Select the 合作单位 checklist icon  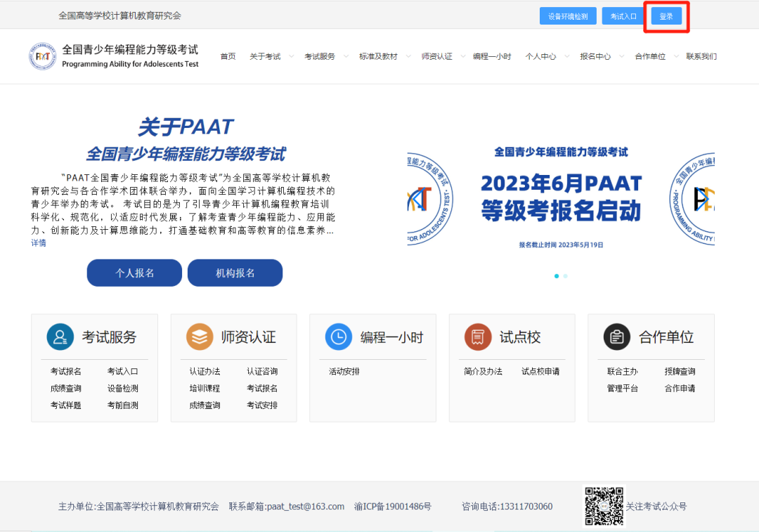point(616,337)
